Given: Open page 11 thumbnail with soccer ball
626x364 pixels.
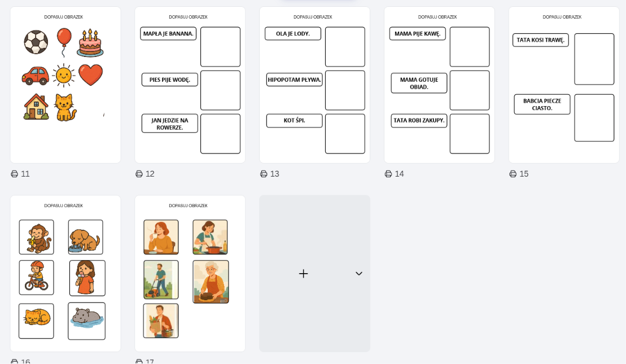Looking at the screenshot, I should 65,85.
